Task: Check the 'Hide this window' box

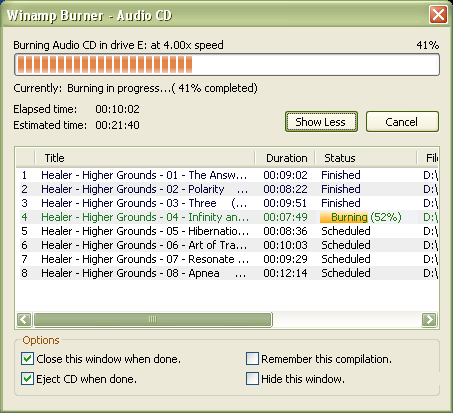Action: (252, 379)
